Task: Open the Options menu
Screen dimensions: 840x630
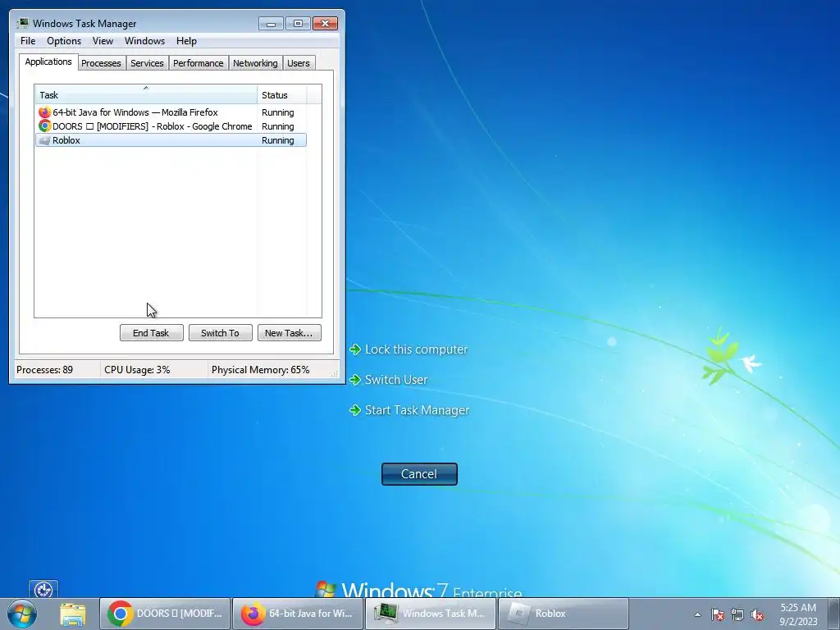Action: coord(64,41)
